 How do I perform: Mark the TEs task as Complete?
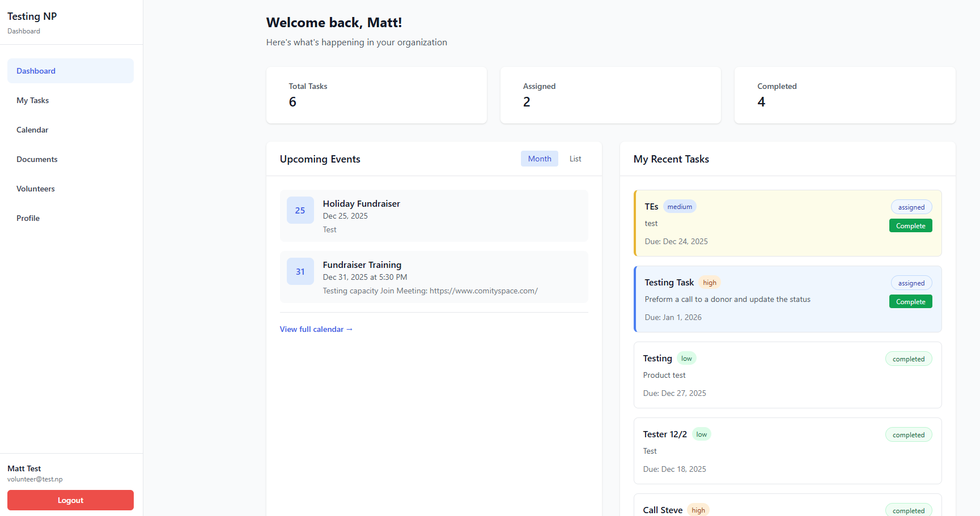(x=910, y=225)
